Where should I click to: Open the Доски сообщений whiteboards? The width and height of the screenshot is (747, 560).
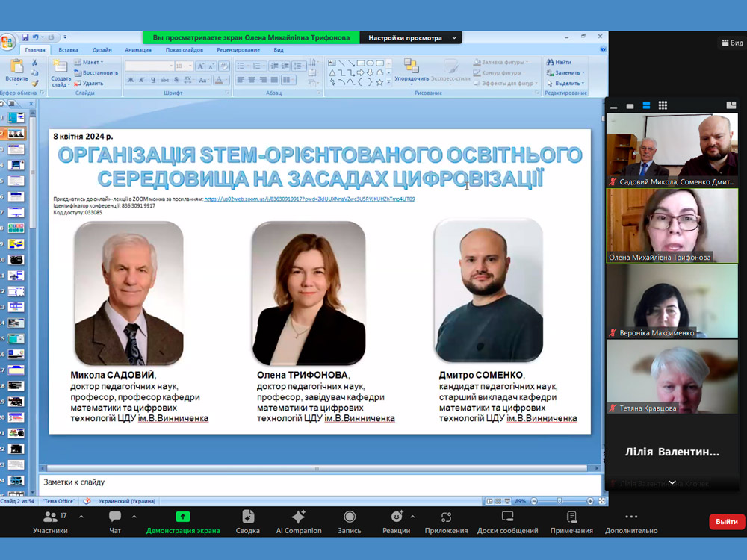[507, 521]
